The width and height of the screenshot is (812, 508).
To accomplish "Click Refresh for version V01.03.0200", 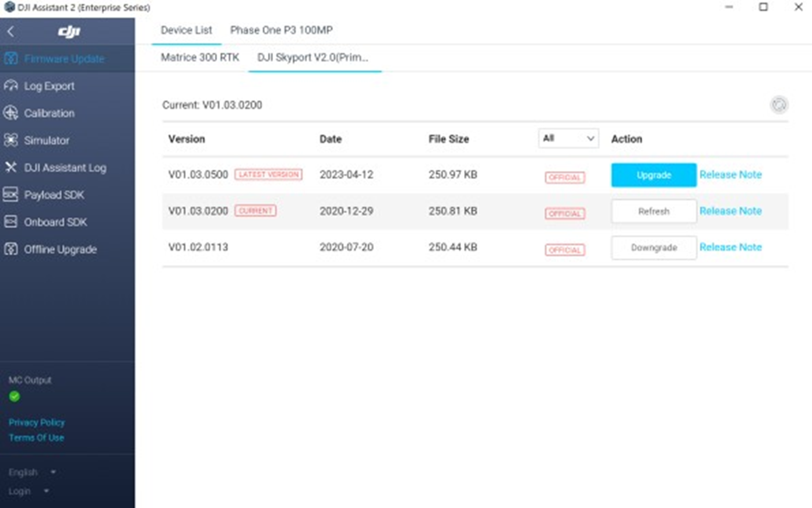I will tap(653, 211).
